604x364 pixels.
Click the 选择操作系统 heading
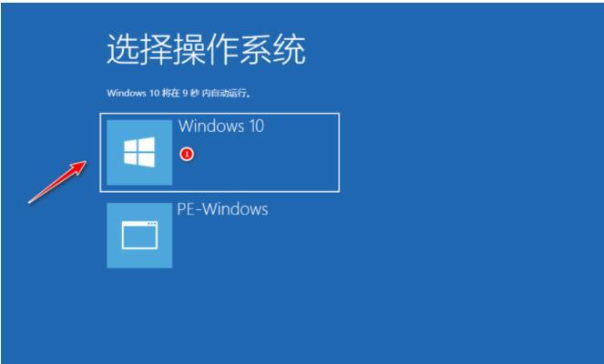point(206,49)
